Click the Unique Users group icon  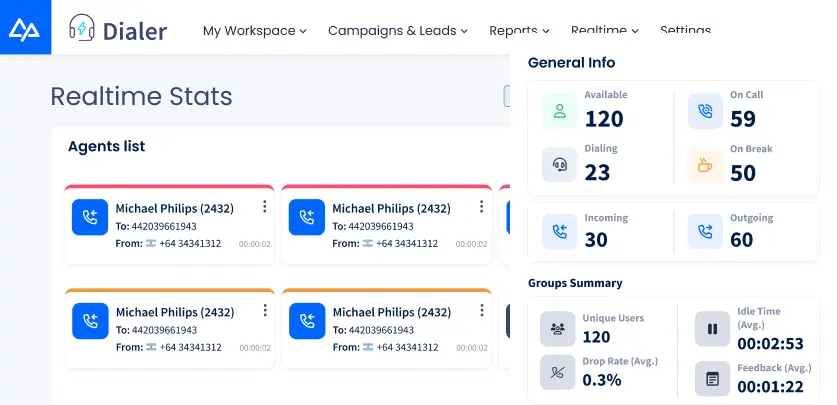click(x=558, y=329)
